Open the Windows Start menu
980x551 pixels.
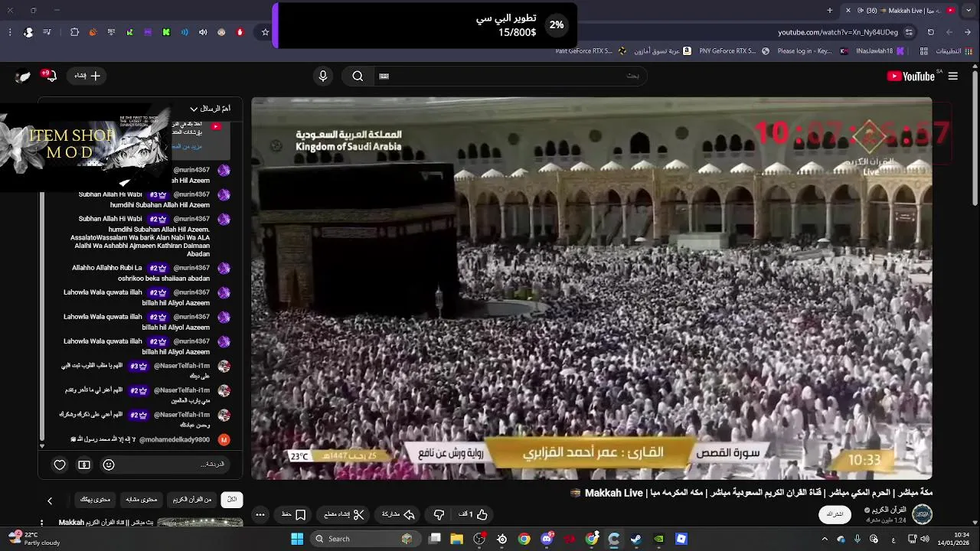click(297, 539)
